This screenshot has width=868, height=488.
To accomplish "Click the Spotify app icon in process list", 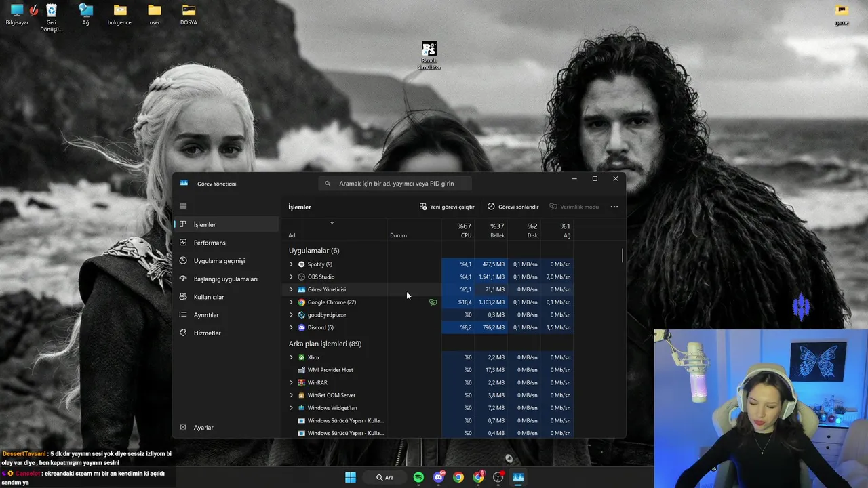I will pyautogui.click(x=302, y=264).
